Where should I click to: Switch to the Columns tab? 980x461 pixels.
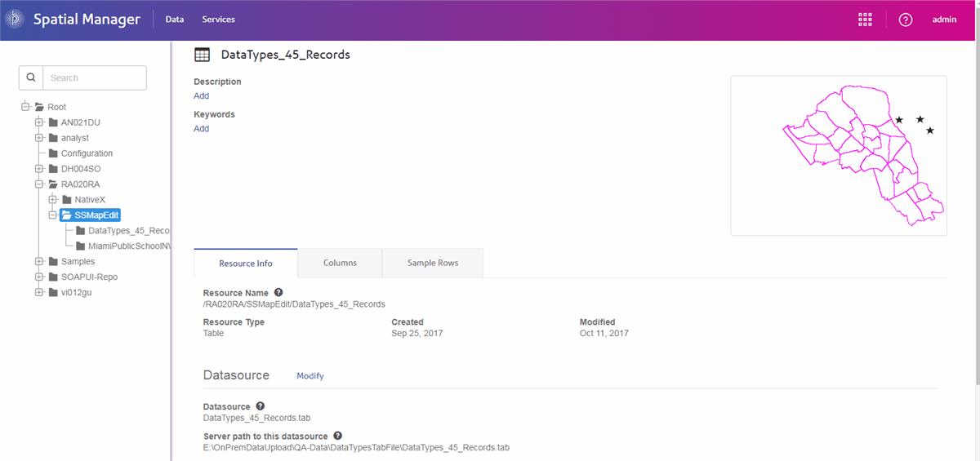click(x=340, y=263)
